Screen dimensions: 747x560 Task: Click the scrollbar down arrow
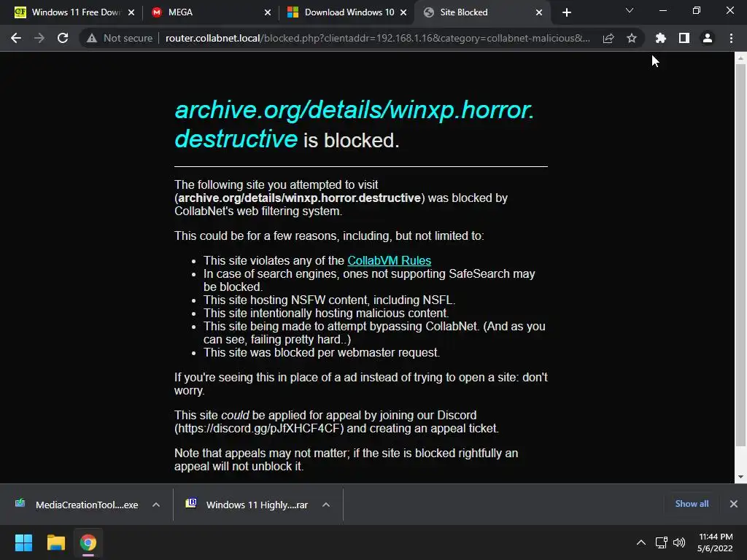pos(740,477)
